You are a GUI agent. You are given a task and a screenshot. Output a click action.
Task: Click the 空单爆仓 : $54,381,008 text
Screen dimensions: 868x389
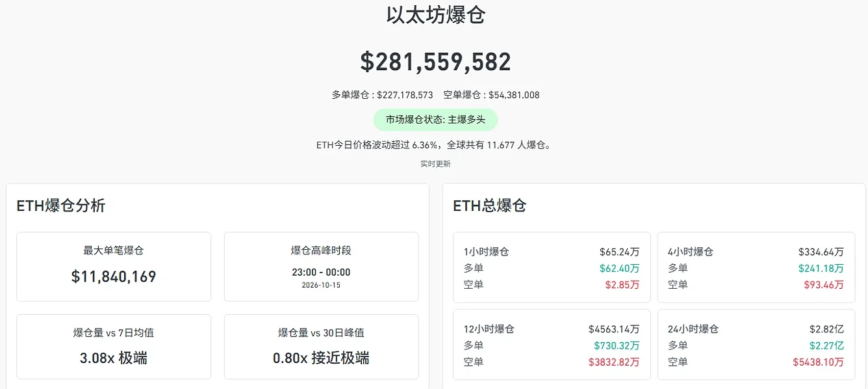tap(491, 95)
